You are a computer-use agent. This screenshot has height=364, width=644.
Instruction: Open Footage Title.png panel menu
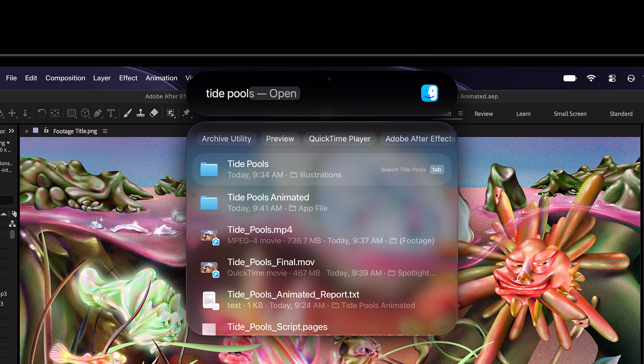(x=105, y=131)
